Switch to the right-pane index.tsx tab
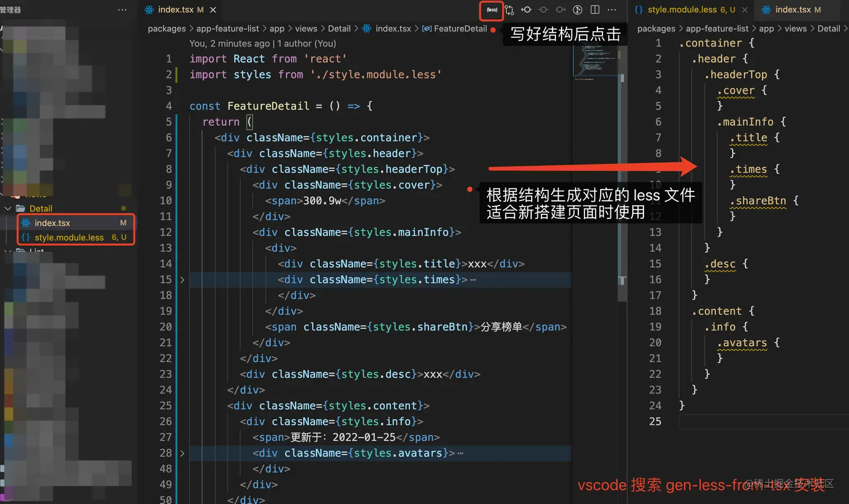The width and height of the screenshot is (849, 504). [x=791, y=10]
